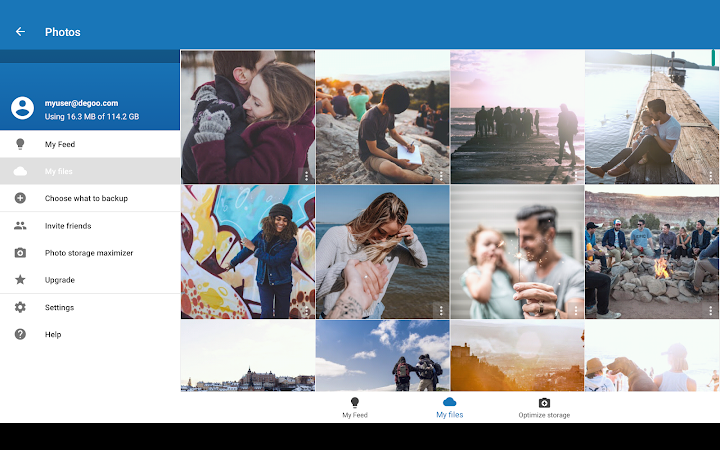Open the boy writing on rocks photo
720x450 pixels.
(382, 117)
